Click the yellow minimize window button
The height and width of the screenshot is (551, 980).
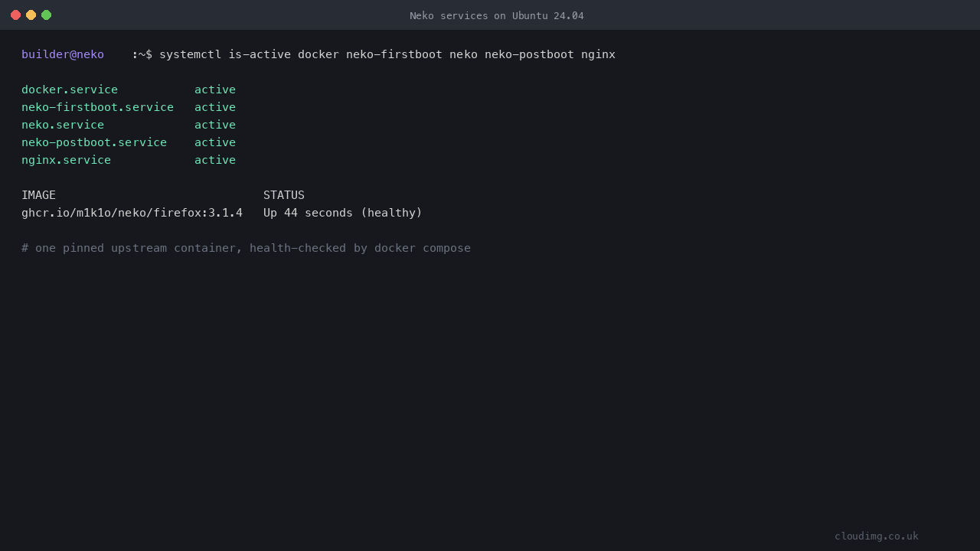(x=31, y=15)
